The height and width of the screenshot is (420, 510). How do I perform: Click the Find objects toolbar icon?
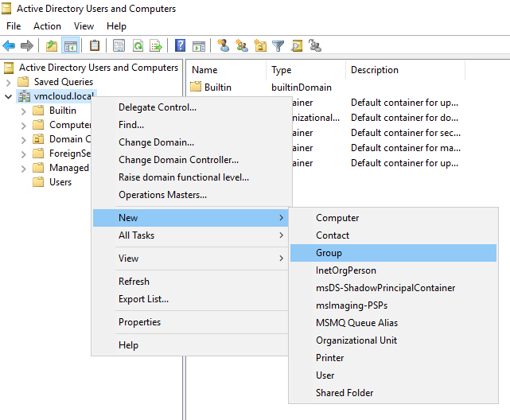pyautogui.click(x=296, y=46)
